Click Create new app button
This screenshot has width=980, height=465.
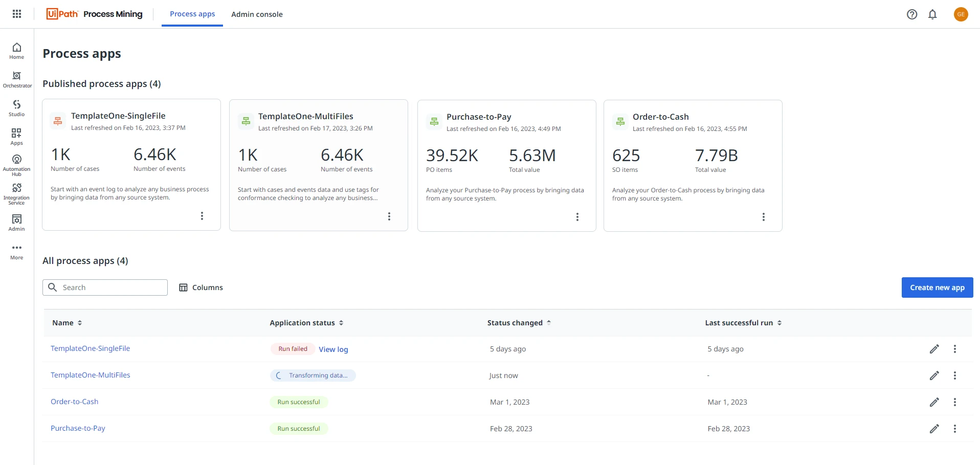pyautogui.click(x=937, y=287)
